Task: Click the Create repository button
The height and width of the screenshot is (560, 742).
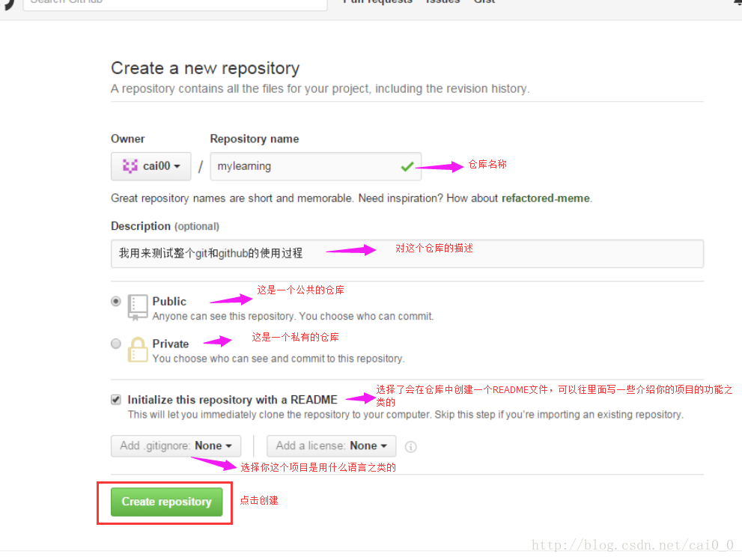Action: tap(166, 502)
